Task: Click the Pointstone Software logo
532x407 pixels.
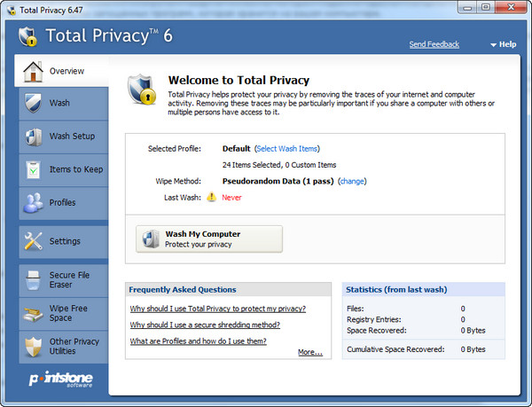Action: tap(59, 380)
